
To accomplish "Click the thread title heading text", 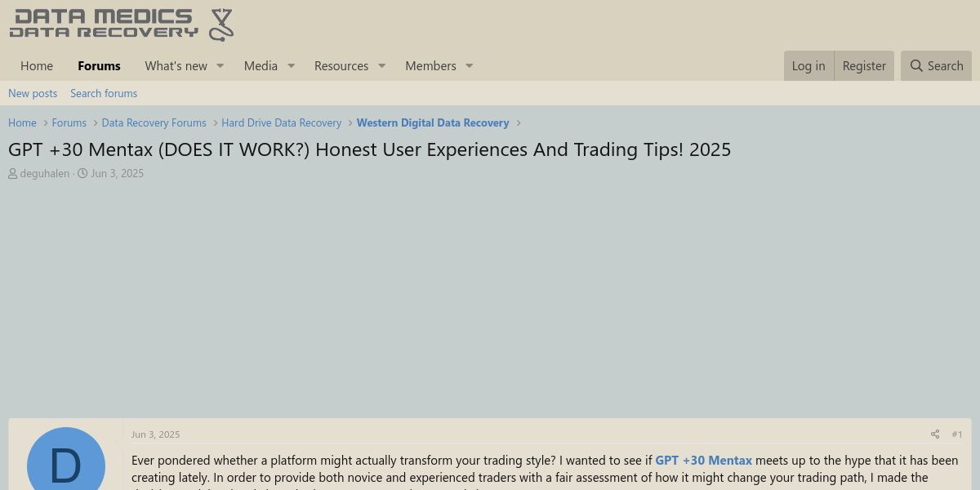I will click(369, 149).
